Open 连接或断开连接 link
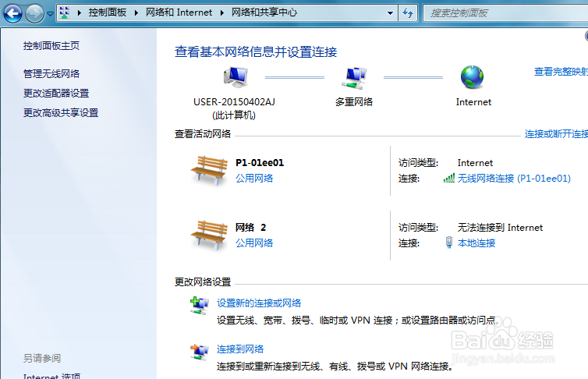 tap(556, 134)
